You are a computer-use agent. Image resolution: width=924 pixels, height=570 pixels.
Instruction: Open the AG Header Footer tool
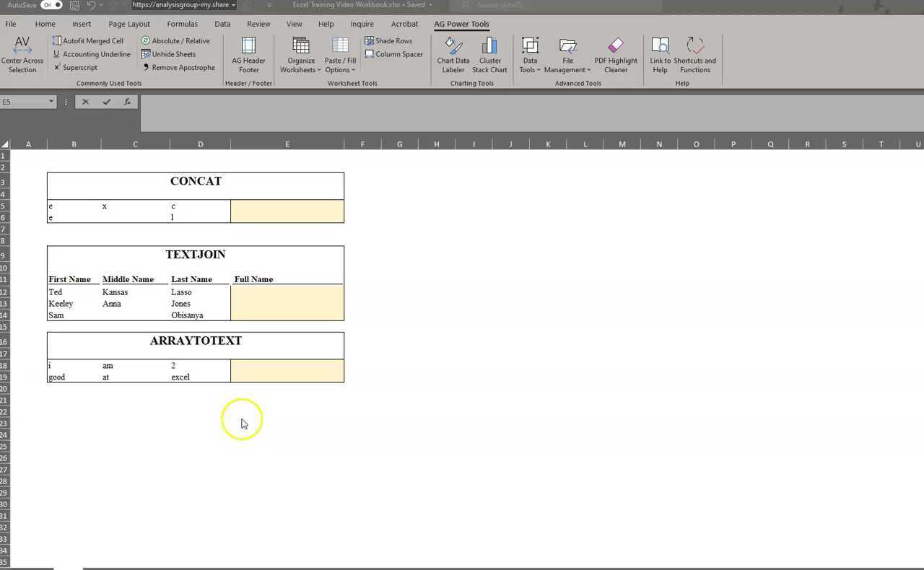[x=248, y=46]
